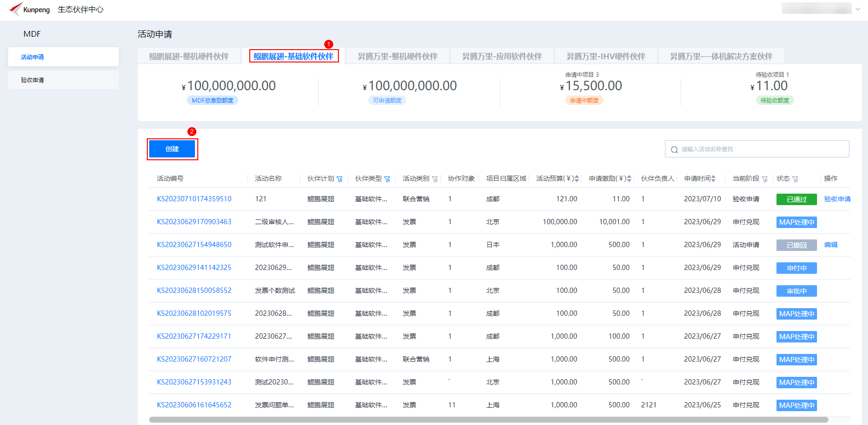This screenshot has height=425, width=868.
Task: Filter by 状态 column icon
Action: (x=795, y=179)
